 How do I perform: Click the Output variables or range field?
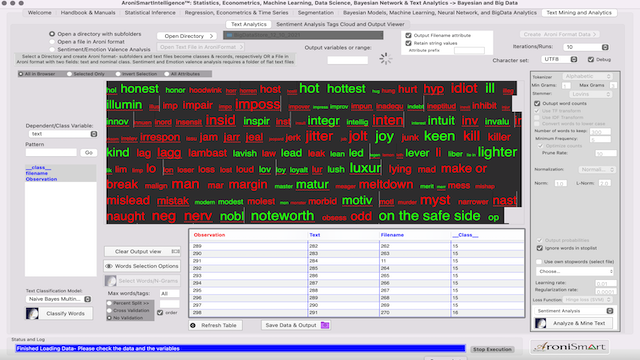coord(348,60)
